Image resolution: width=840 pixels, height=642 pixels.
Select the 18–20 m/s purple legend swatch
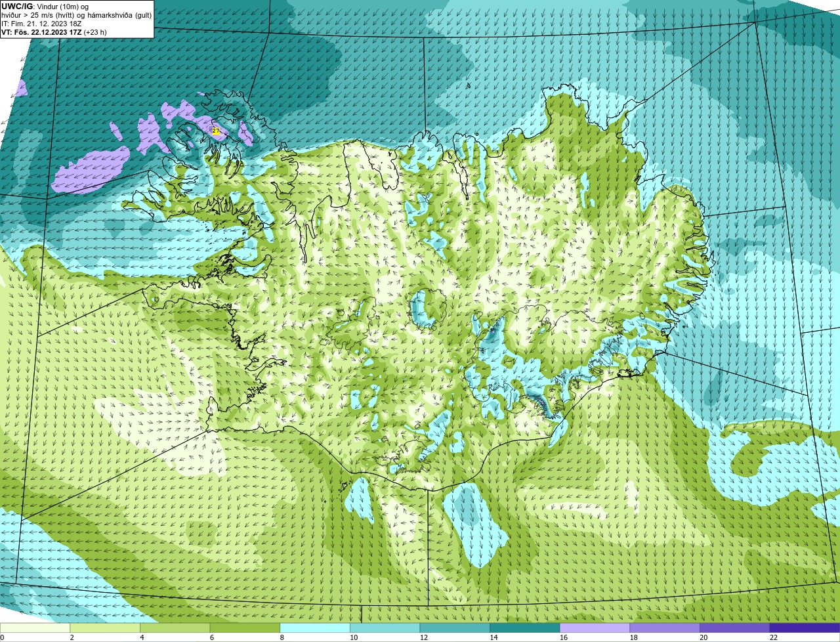pyautogui.click(x=665, y=628)
